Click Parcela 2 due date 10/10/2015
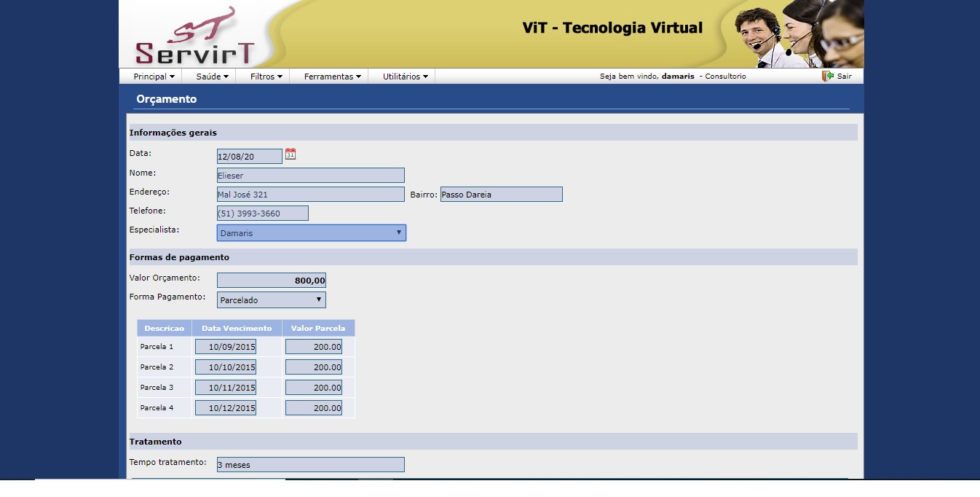Image resolution: width=980 pixels, height=497 pixels. click(x=226, y=367)
